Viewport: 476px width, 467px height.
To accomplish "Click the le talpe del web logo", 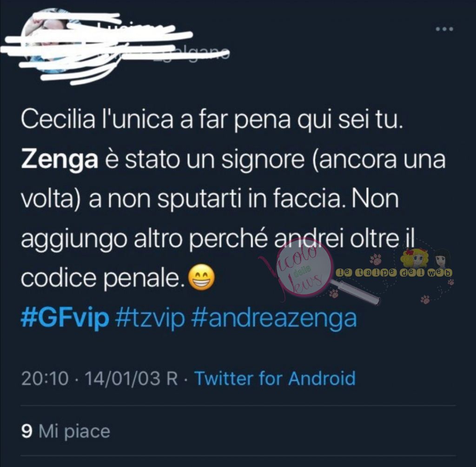I will pos(394,273).
